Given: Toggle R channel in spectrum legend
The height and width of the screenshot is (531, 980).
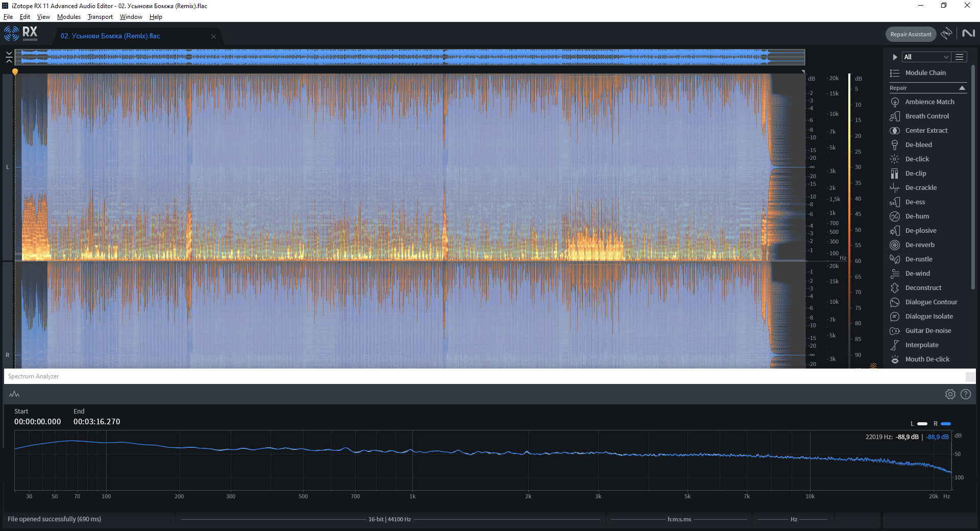Looking at the screenshot, I should 942,424.
